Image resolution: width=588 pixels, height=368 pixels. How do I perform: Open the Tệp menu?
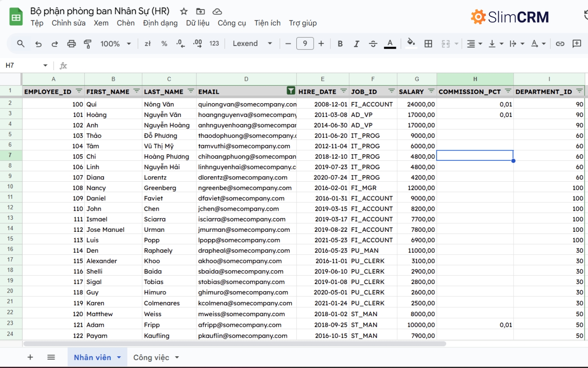tap(37, 23)
